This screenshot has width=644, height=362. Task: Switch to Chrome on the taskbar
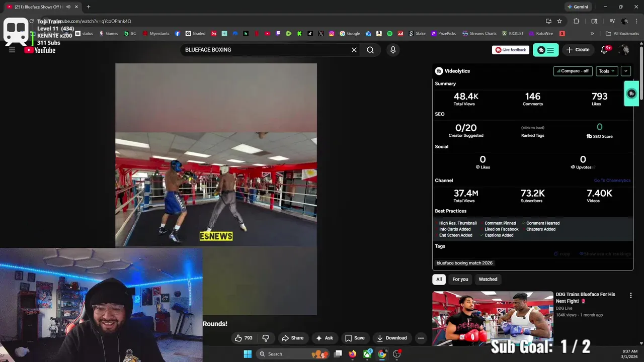[x=382, y=354]
